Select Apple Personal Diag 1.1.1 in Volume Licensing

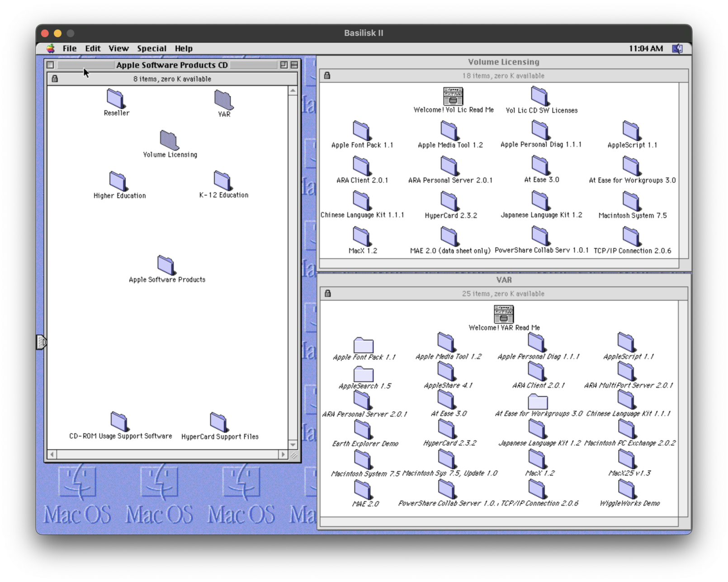point(540,130)
